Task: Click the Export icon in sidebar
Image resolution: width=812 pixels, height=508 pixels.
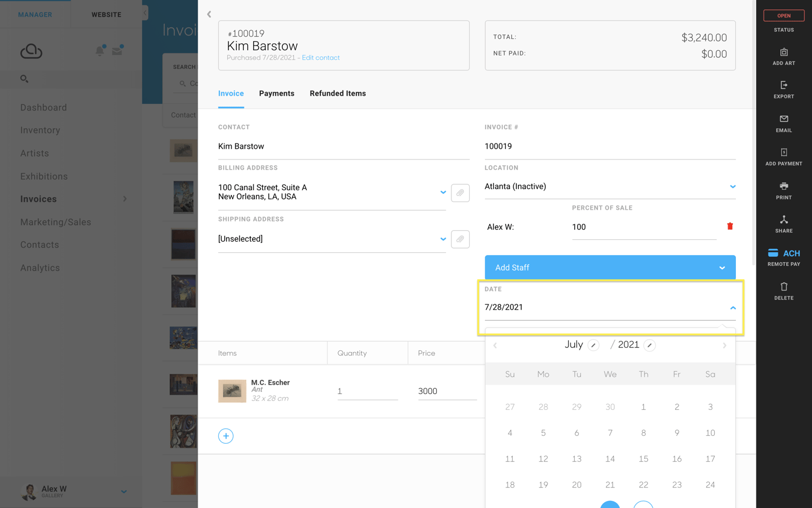Action: 784,86
